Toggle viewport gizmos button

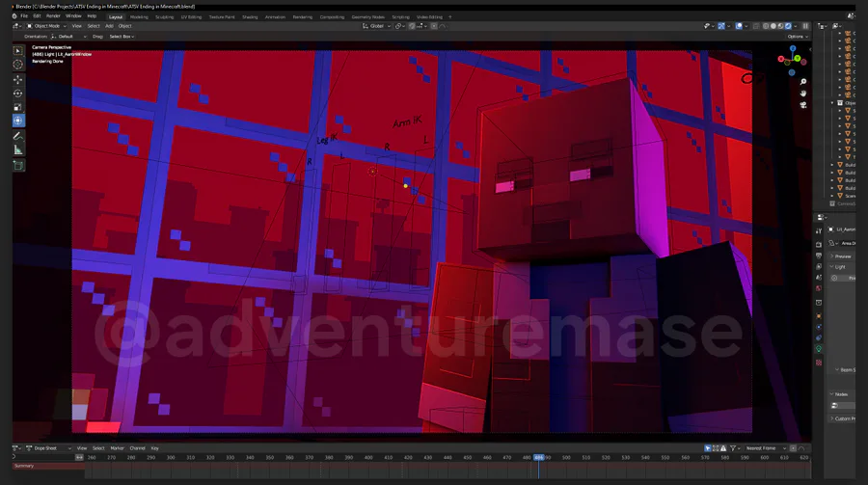[x=721, y=26]
